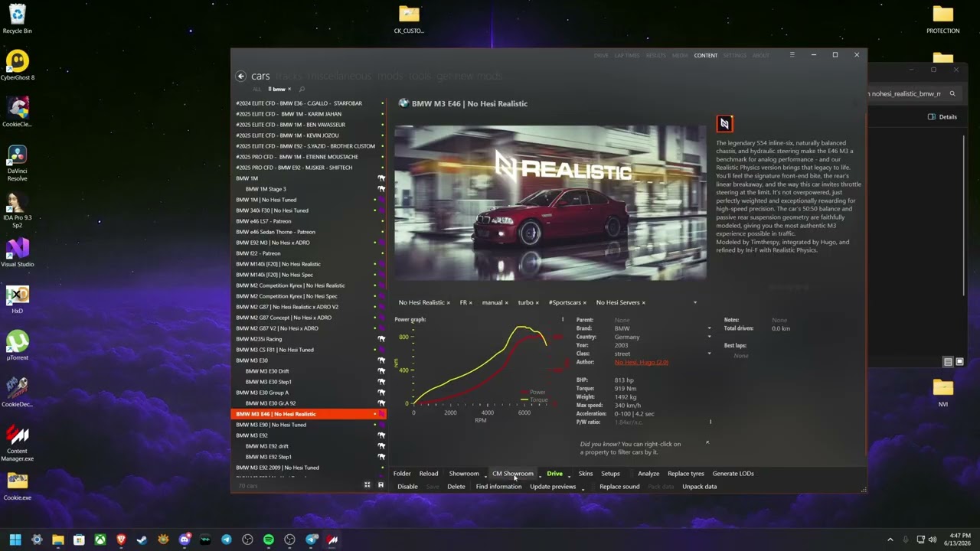This screenshot has width=980, height=551.
Task: Remove the 'FR' tag
Action: [471, 303]
